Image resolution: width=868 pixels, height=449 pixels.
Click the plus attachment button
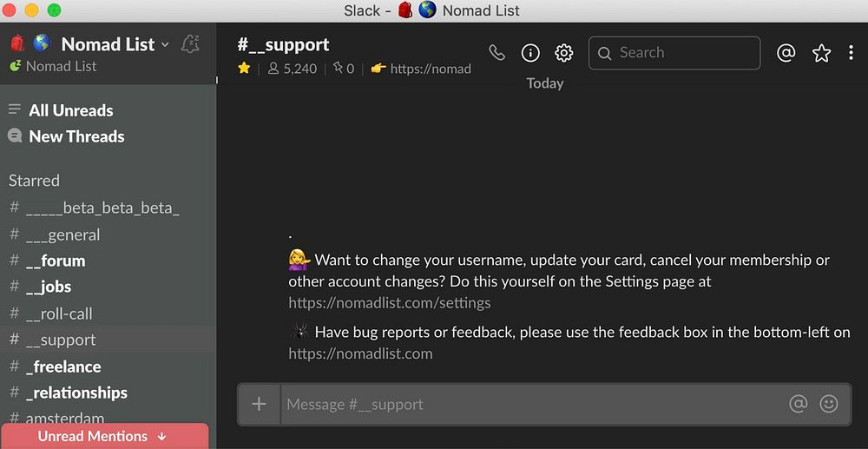pyautogui.click(x=259, y=404)
